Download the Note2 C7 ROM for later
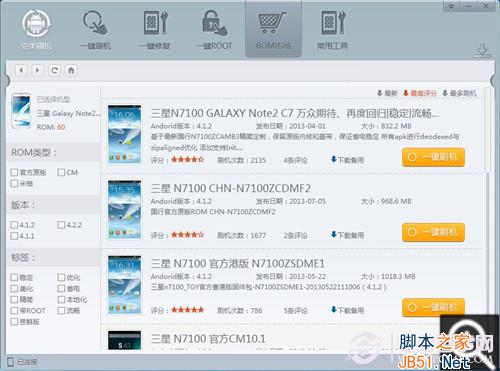500x371 pixels. 347,160
